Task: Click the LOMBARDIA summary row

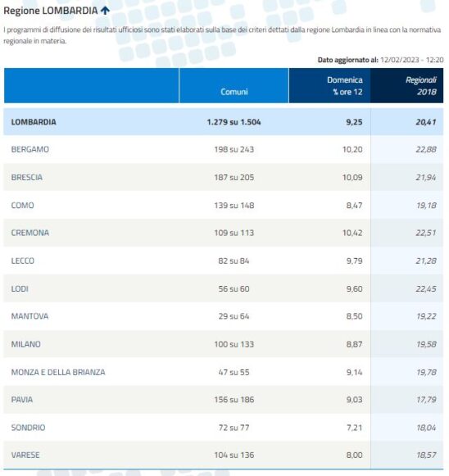Action: [224, 122]
